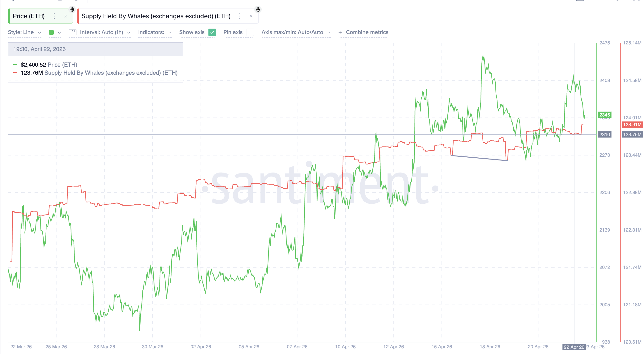Open the green line color swatch picker
644x354 pixels.
(52, 32)
